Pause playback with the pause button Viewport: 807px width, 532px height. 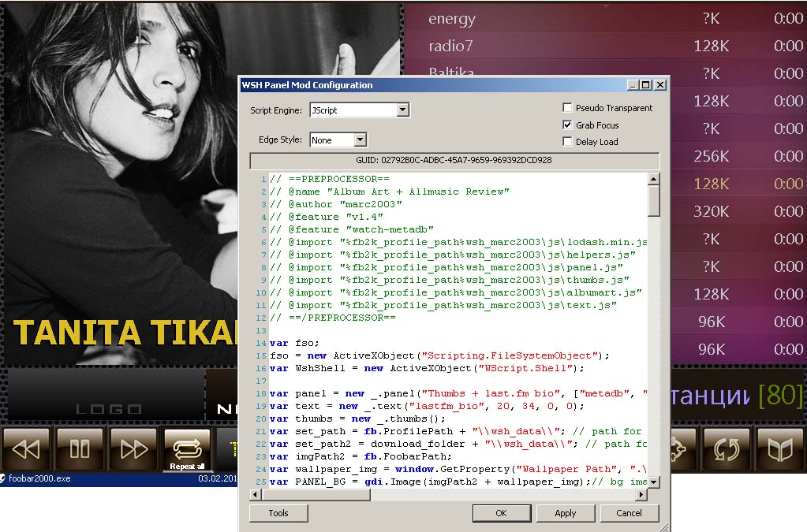[80, 449]
